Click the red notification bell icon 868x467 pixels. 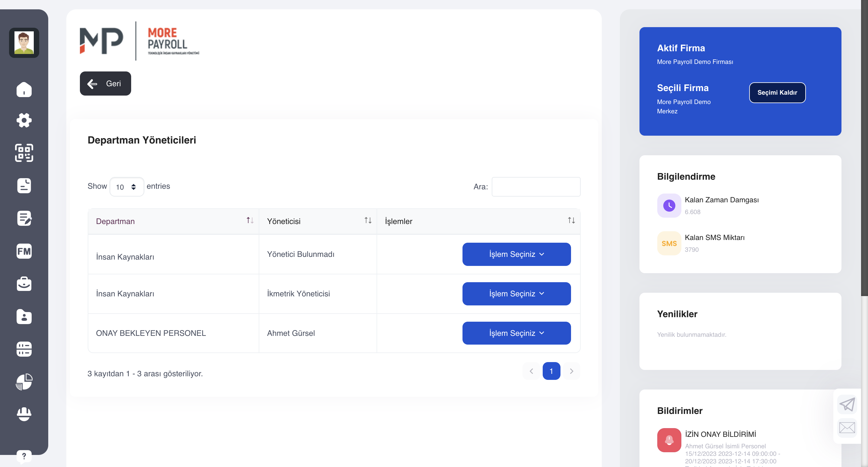pos(669,440)
